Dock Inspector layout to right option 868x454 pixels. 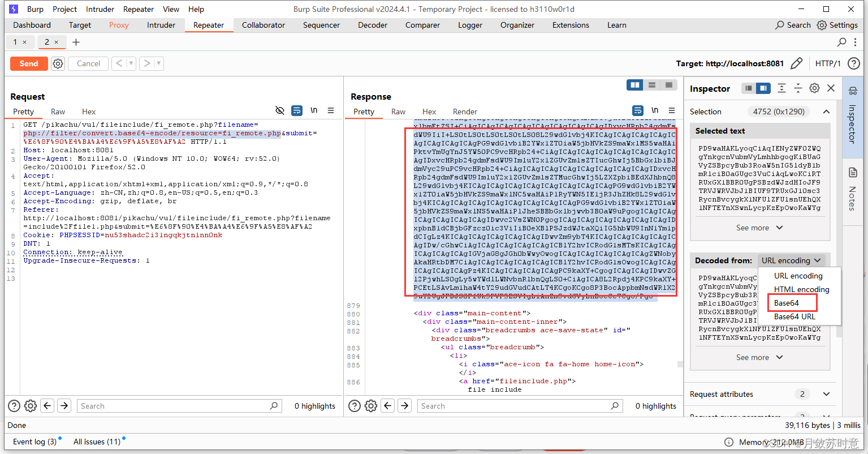[763, 88]
